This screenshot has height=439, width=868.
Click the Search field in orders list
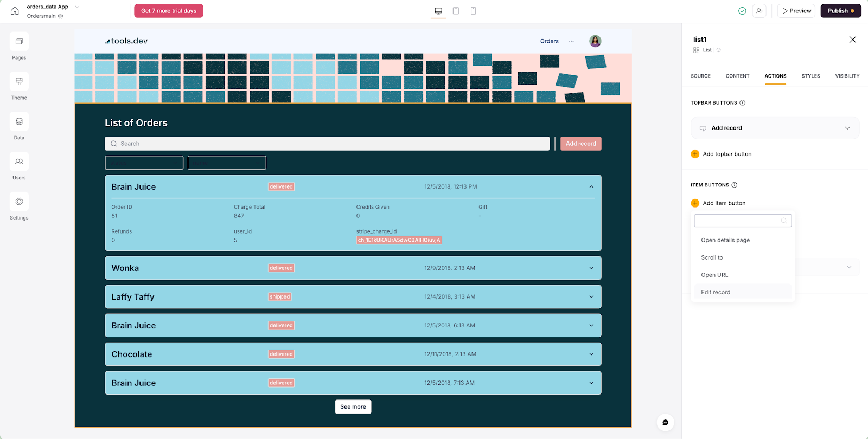pyautogui.click(x=327, y=144)
